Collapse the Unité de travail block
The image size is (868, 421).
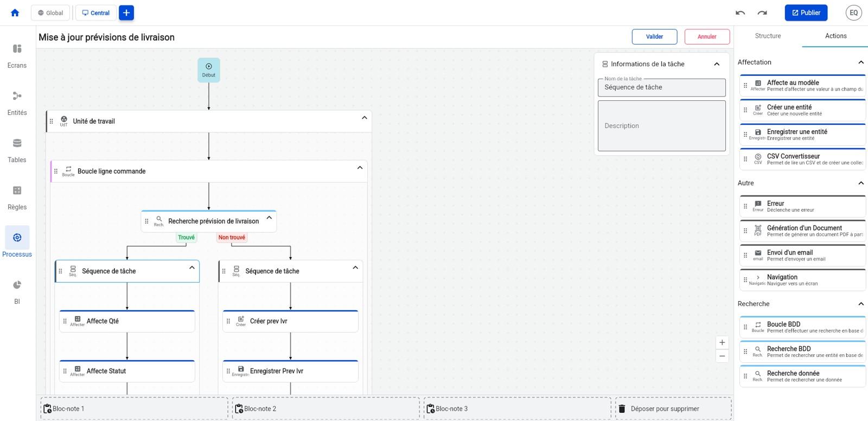click(365, 118)
